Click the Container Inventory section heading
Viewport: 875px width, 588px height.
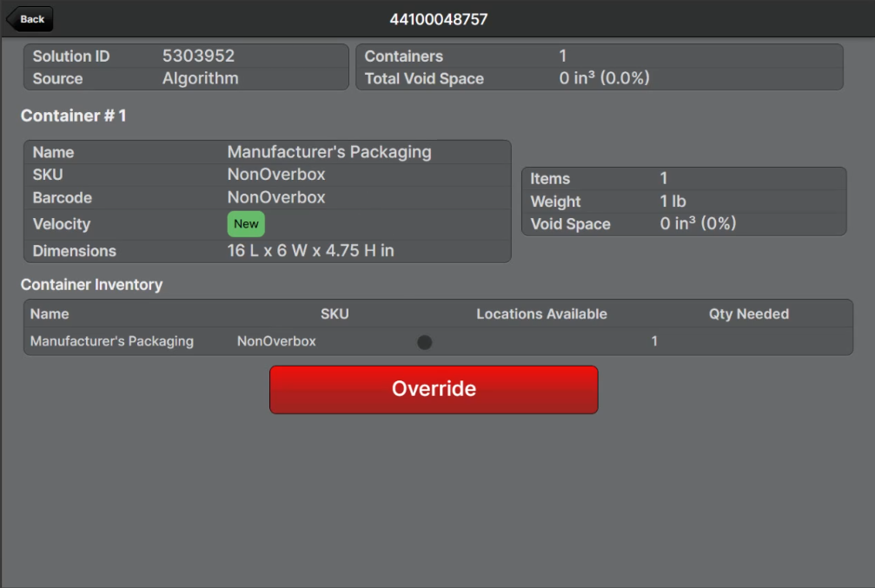click(x=91, y=285)
